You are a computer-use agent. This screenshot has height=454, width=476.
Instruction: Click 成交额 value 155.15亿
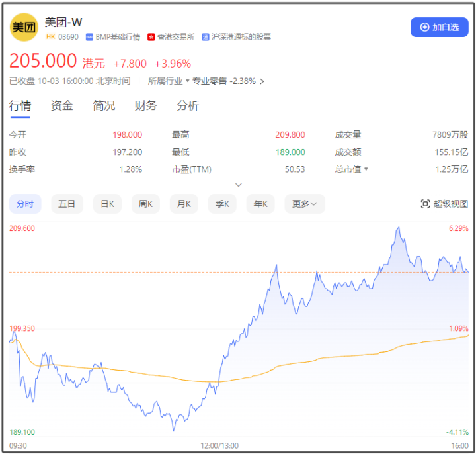pos(452,152)
